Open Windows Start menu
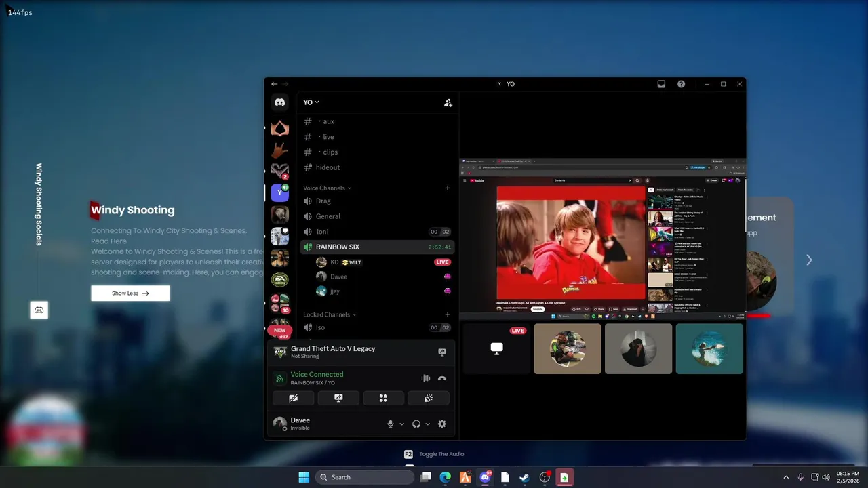The image size is (868, 488). pos(304,477)
